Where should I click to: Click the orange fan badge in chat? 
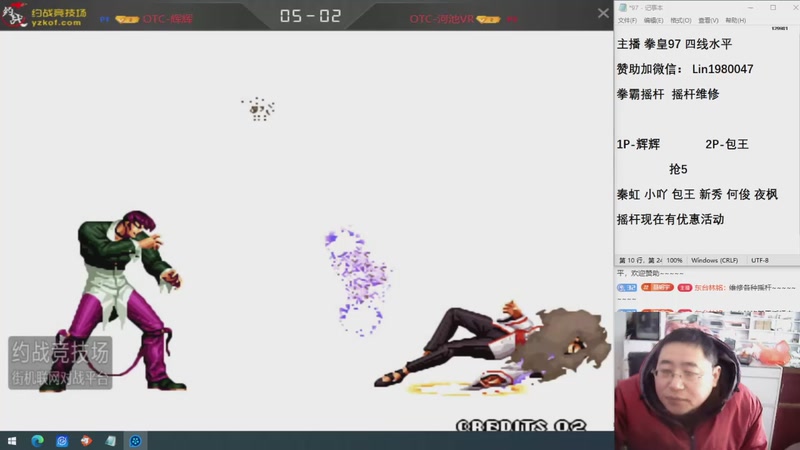tap(657, 288)
